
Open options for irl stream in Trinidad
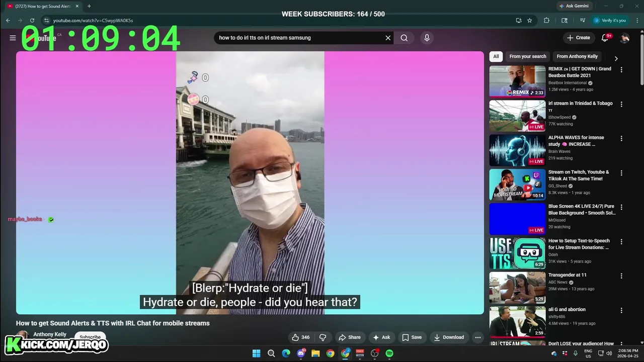[621, 104]
